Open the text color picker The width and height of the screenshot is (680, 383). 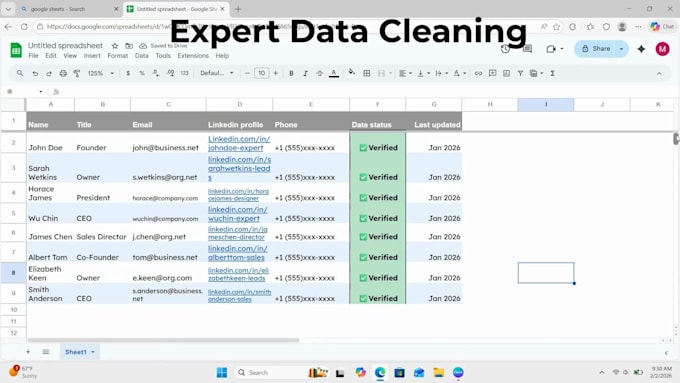[x=334, y=73]
